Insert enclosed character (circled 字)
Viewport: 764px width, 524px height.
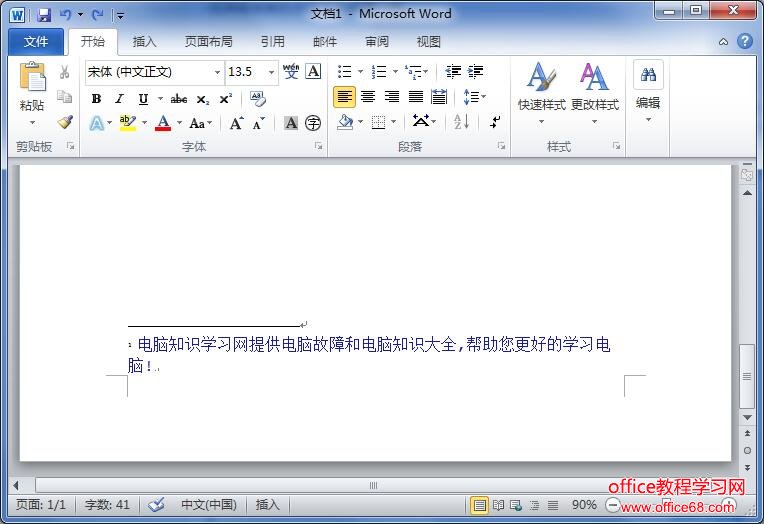(x=313, y=123)
